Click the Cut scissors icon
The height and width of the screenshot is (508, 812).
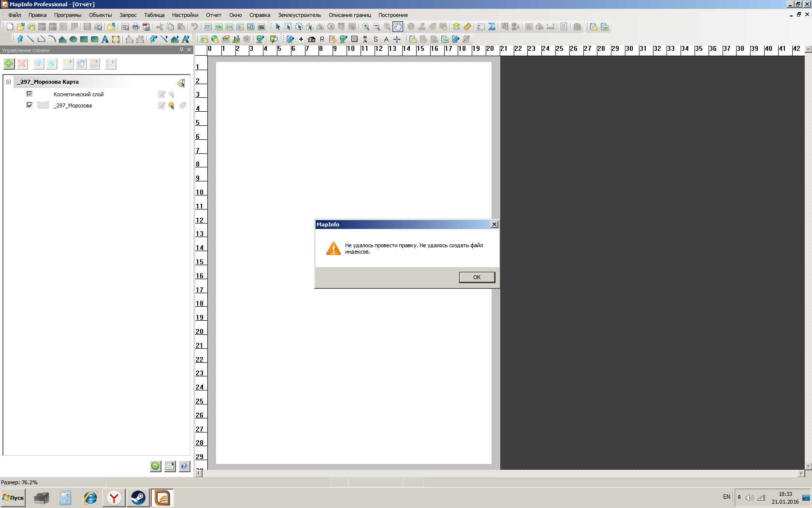pyautogui.click(x=159, y=27)
